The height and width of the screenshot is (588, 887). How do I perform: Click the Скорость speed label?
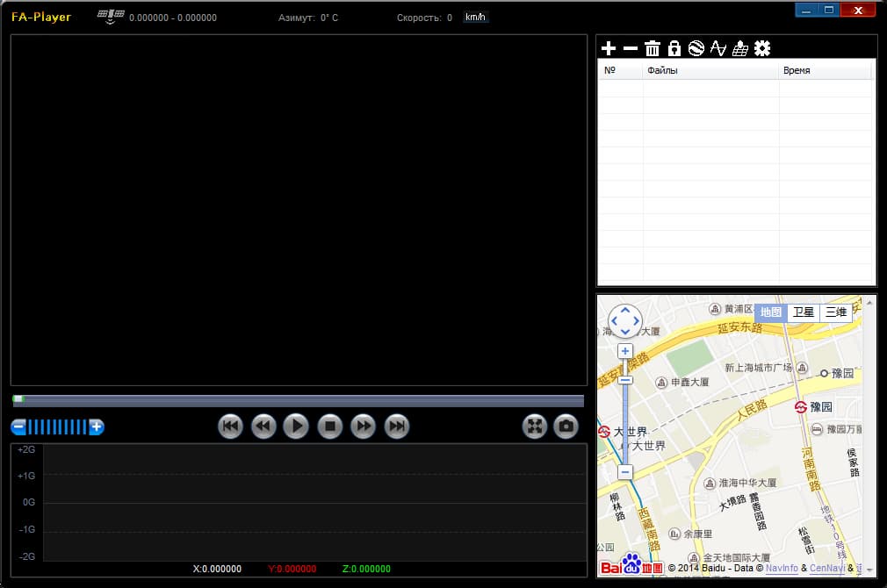point(419,18)
